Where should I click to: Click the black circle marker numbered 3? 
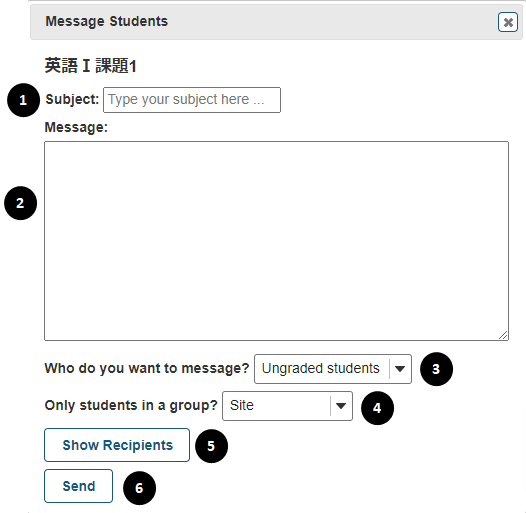pyautogui.click(x=436, y=369)
